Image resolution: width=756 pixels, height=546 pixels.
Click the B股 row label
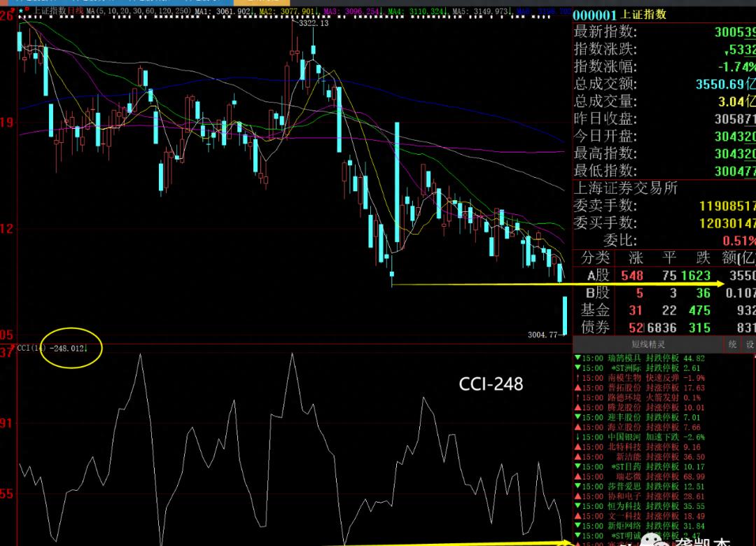(x=598, y=293)
